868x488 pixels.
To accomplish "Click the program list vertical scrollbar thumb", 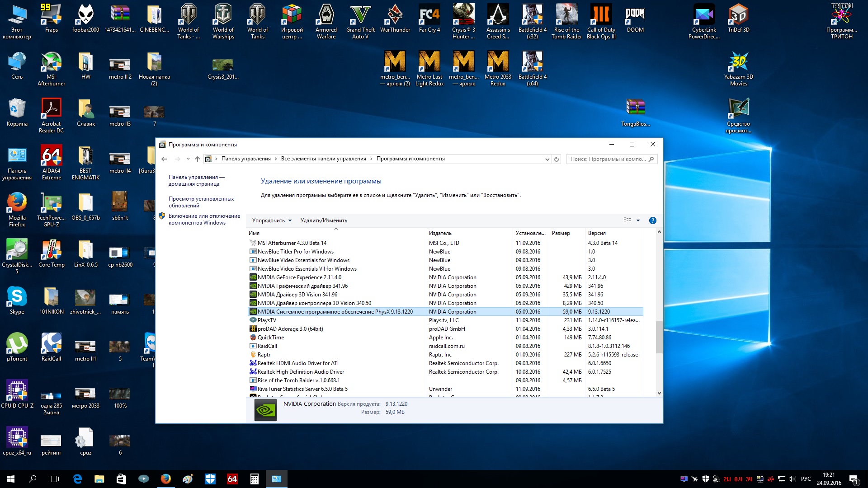I will [x=659, y=337].
